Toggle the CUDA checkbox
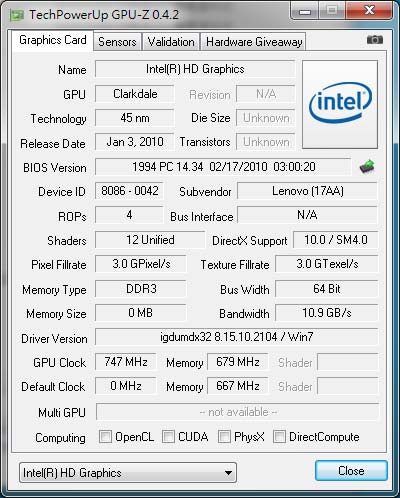The width and height of the screenshot is (400, 498). [x=168, y=437]
